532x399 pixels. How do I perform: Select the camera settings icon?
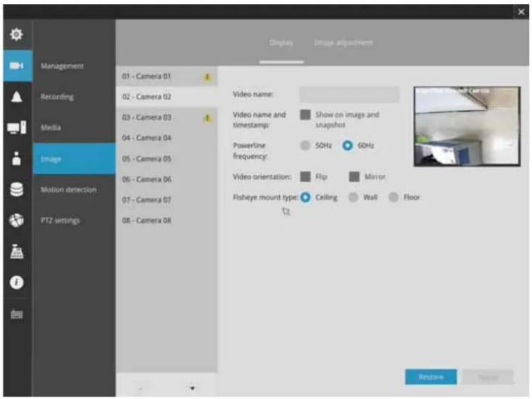coord(17,65)
